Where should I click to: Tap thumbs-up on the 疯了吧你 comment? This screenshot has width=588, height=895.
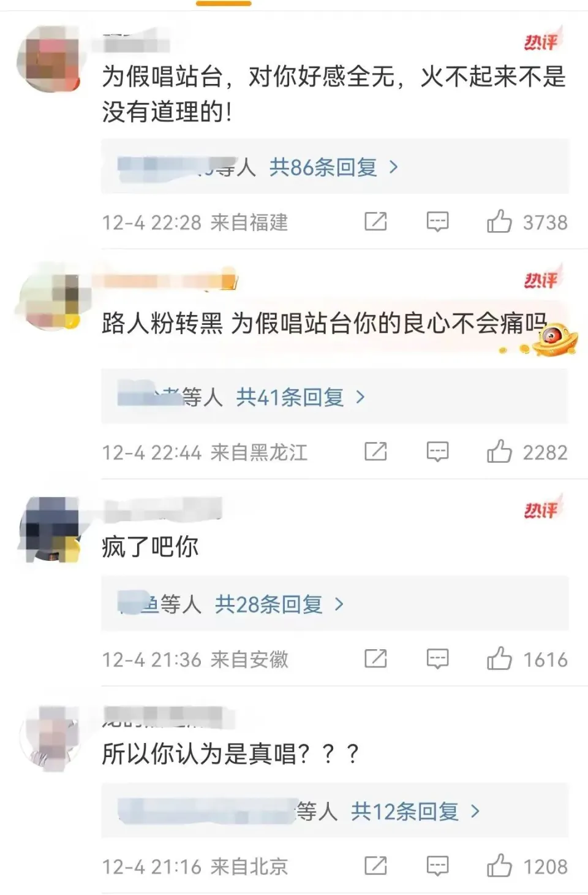tap(499, 659)
